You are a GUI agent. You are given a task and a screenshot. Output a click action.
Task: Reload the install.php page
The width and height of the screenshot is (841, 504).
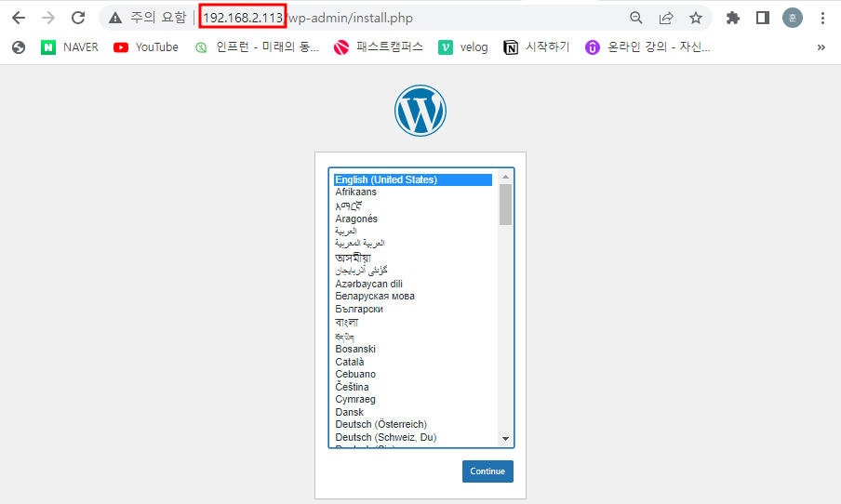78,18
